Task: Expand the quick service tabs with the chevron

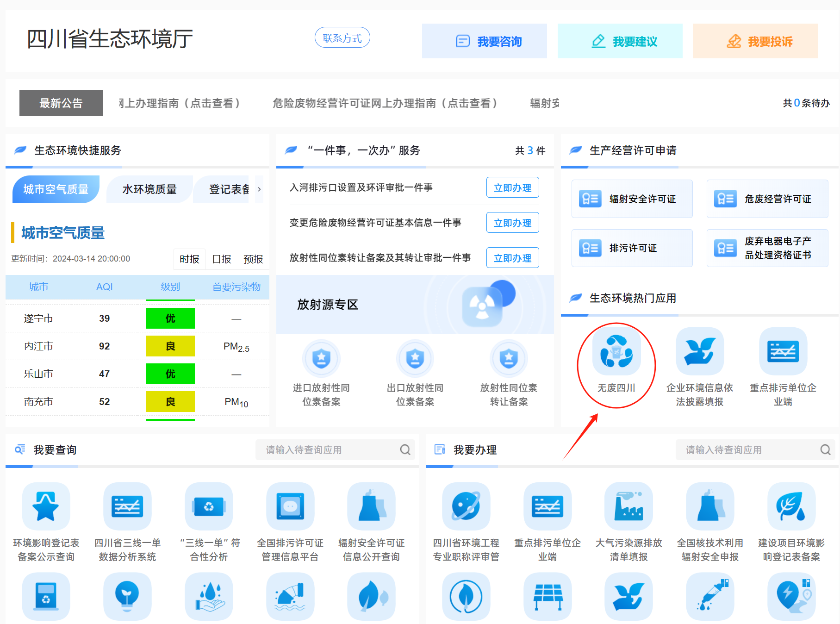Action: [x=259, y=189]
